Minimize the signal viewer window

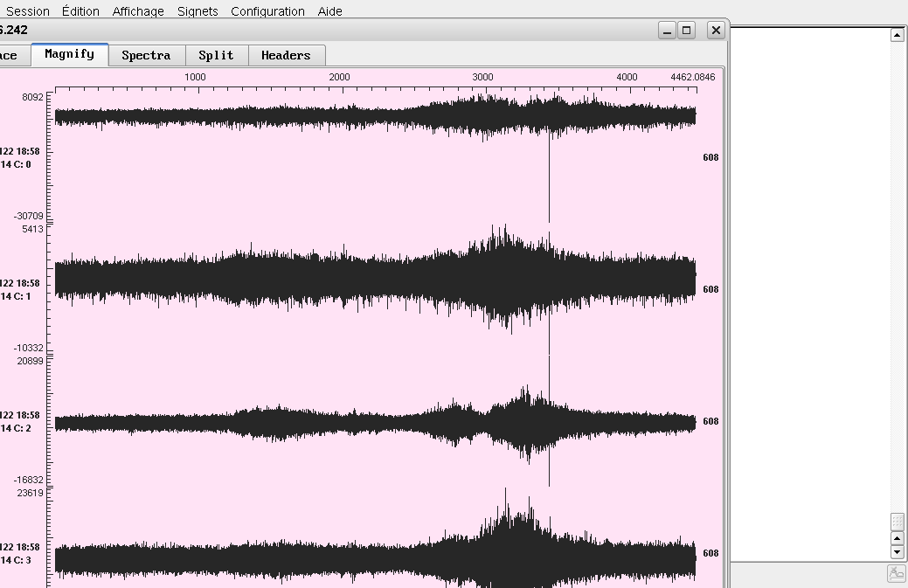[667, 31]
